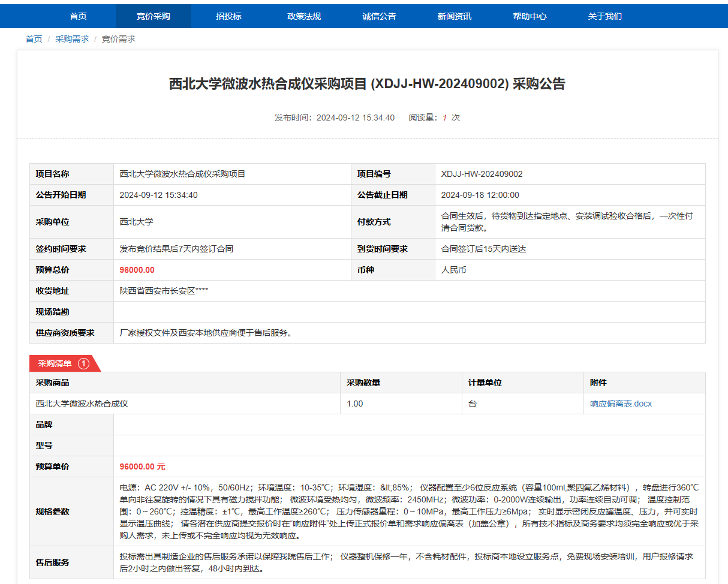The width and height of the screenshot is (728, 584).
Task: Click the 竞价需求 breadcrumb item
Action: point(118,39)
